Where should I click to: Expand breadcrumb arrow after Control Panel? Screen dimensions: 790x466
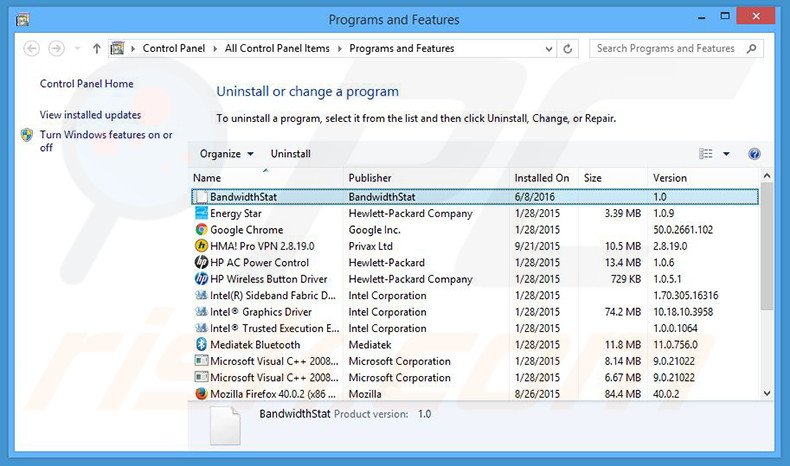click(215, 48)
